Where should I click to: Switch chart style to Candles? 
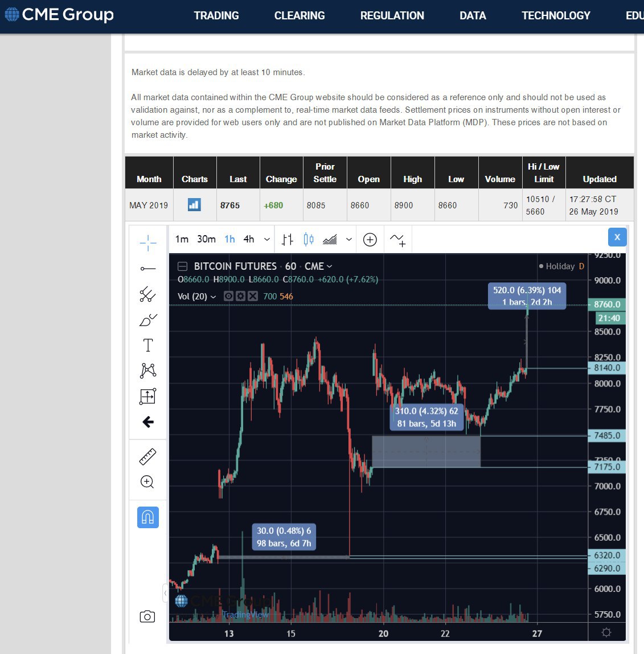point(309,240)
